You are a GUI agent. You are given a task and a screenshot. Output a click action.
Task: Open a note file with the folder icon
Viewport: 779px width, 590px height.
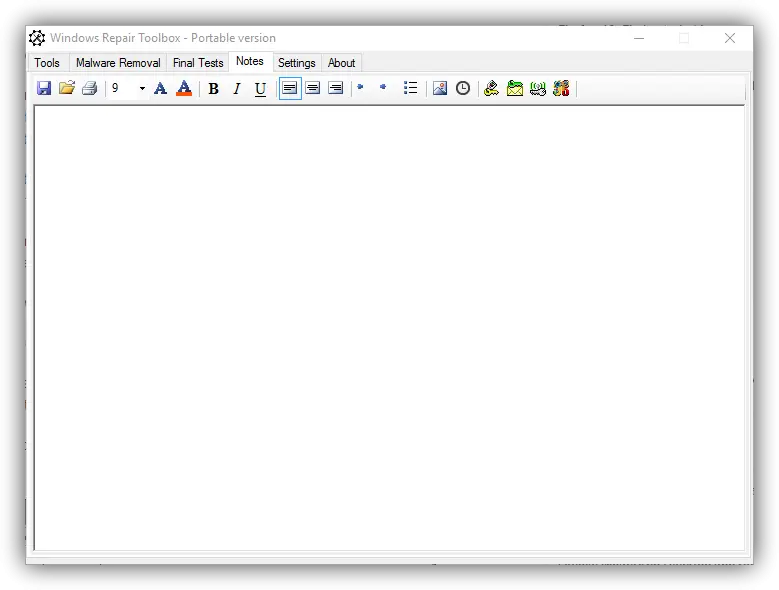coord(67,88)
